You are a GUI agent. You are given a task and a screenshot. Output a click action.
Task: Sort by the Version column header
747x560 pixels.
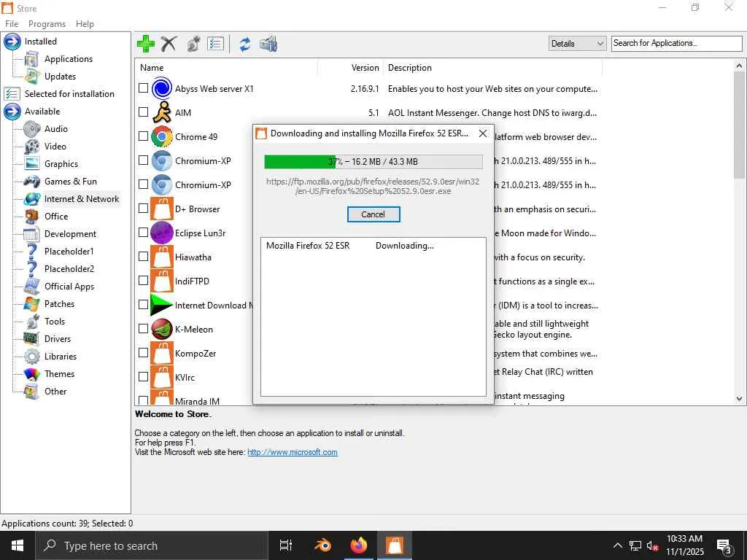pos(349,68)
